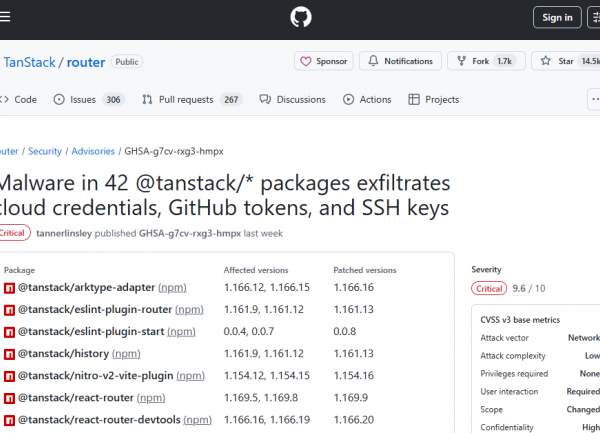
Task: Click the Sign in button
Action: point(557,18)
